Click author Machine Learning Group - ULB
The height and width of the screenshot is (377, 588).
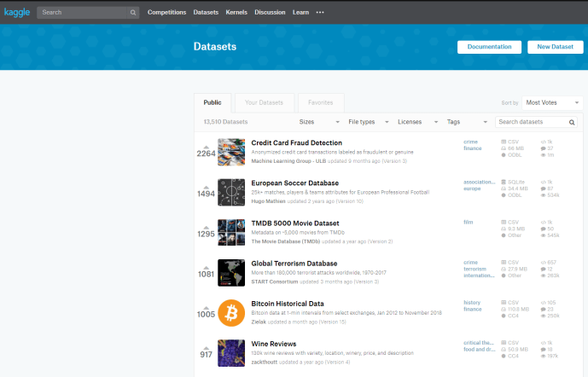point(288,161)
